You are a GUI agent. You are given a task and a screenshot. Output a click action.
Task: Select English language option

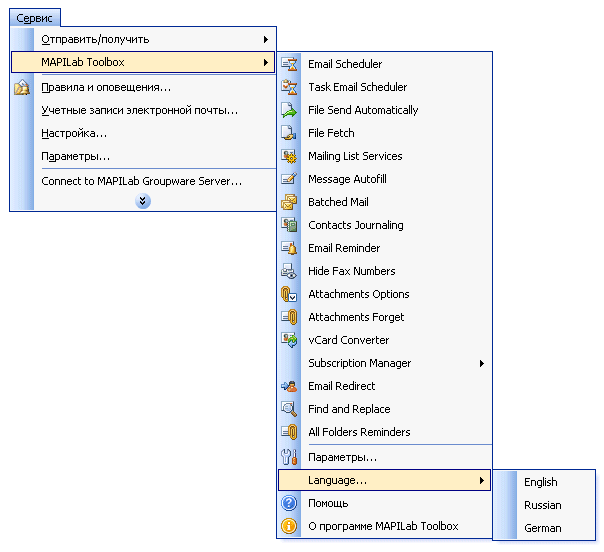[x=541, y=482]
